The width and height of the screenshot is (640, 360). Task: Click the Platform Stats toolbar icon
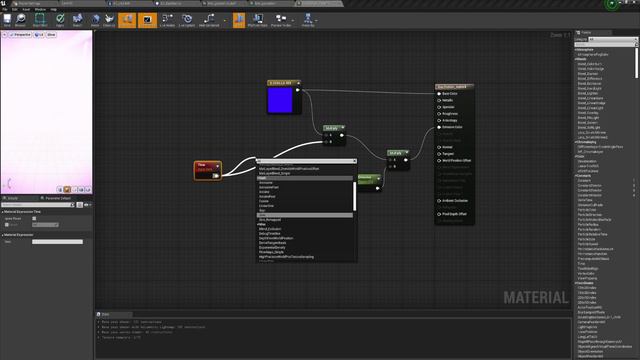(x=258, y=20)
